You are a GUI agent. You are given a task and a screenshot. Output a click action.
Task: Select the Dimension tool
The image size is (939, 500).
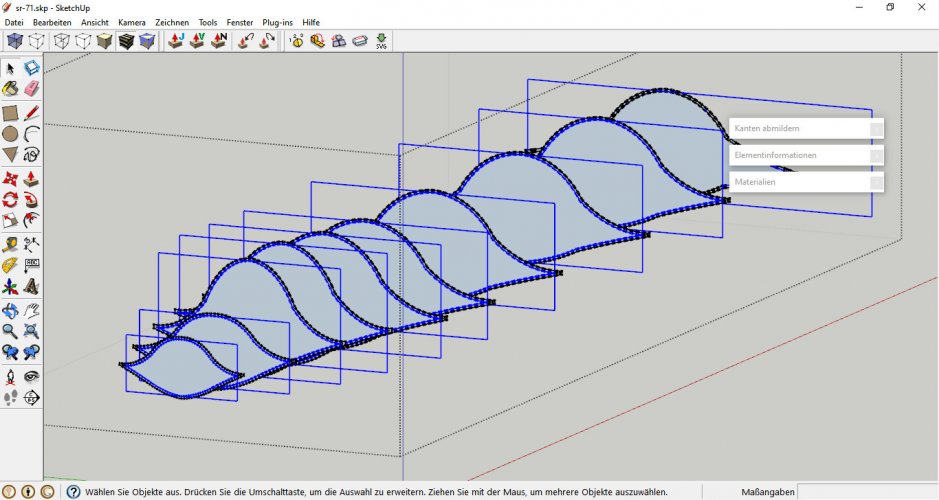click(32, 244)
